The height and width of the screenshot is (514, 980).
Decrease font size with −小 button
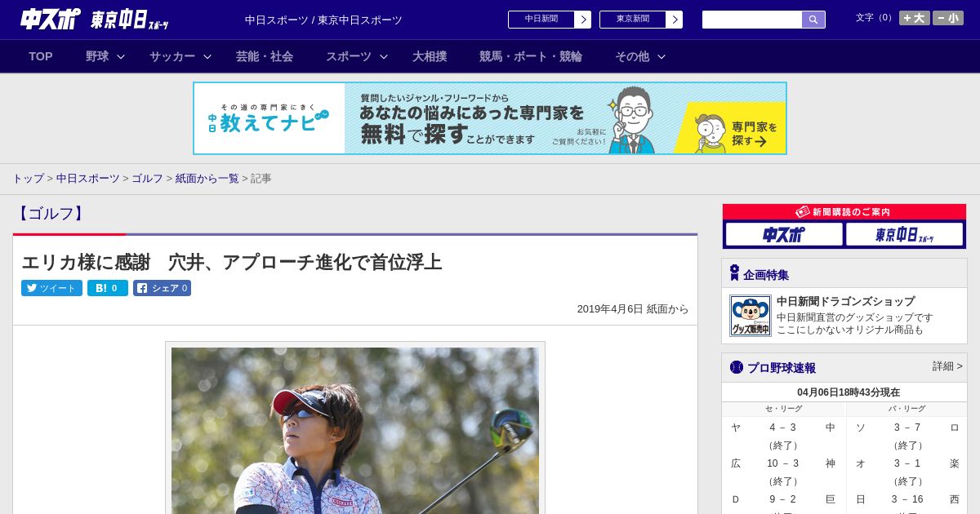click(948, 18)
